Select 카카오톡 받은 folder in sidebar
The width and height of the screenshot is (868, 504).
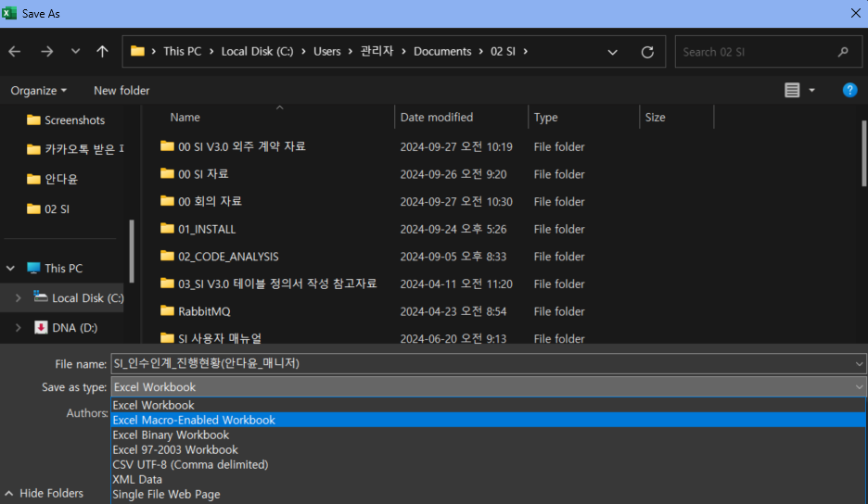75,149
